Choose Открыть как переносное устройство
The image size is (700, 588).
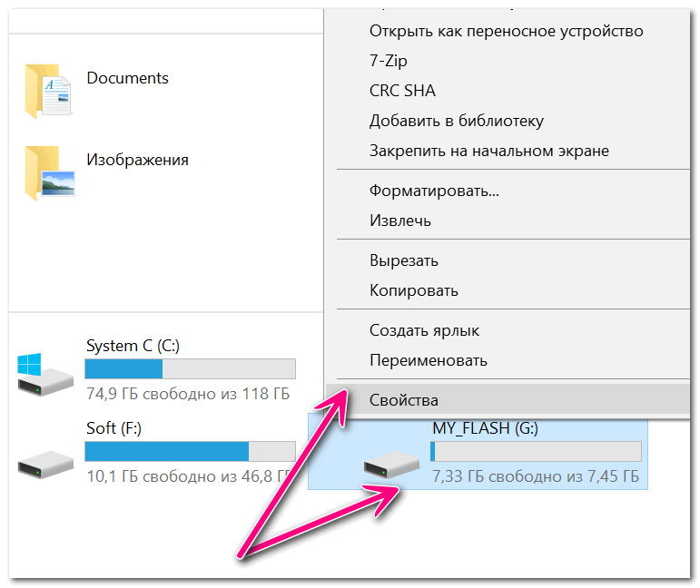507,31
